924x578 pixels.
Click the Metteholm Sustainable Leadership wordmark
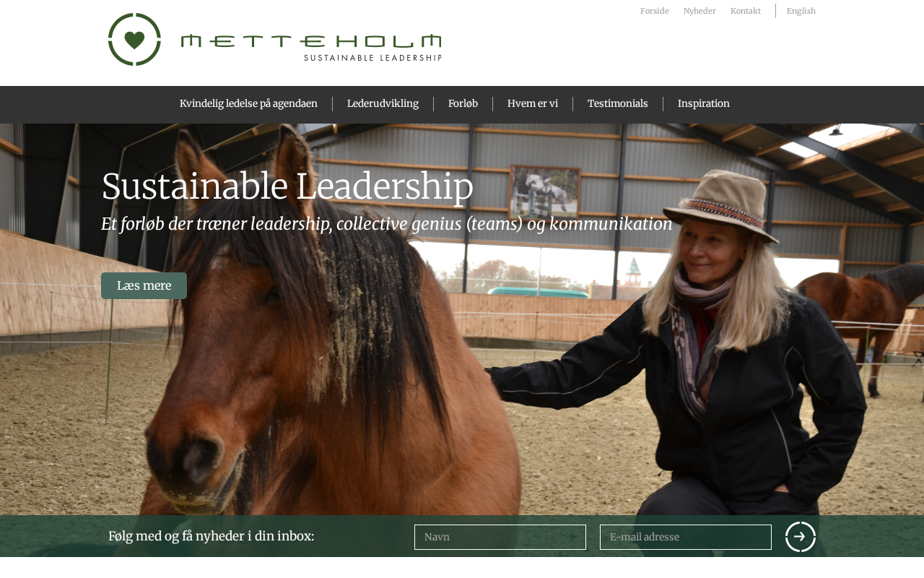pos(311,47)
